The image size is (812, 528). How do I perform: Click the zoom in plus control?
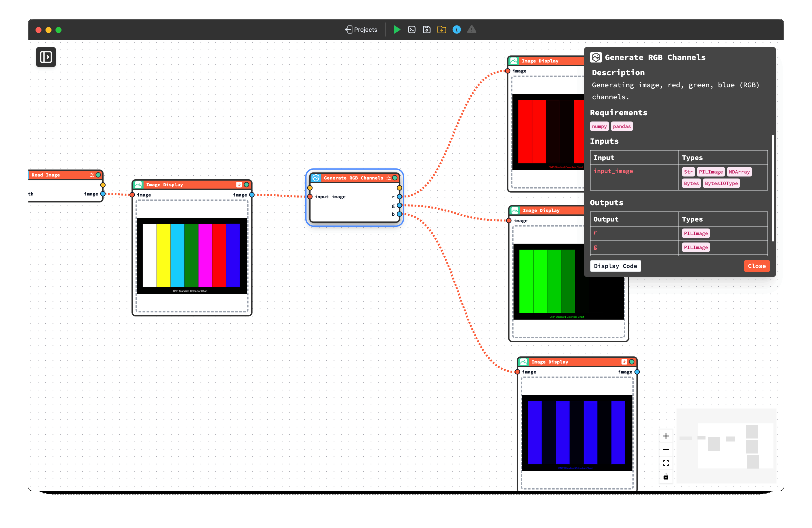(666, 436)
